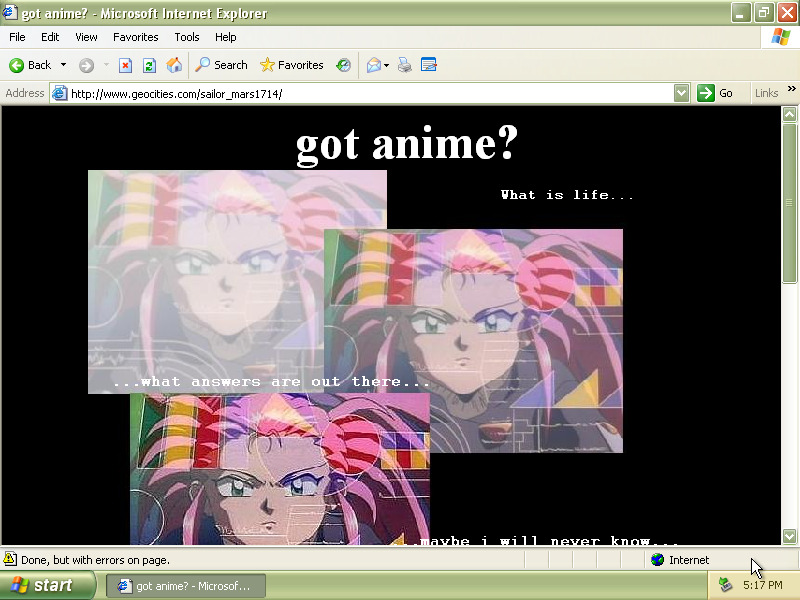Click the yellow error warning icon in status bar

point(10,559)
